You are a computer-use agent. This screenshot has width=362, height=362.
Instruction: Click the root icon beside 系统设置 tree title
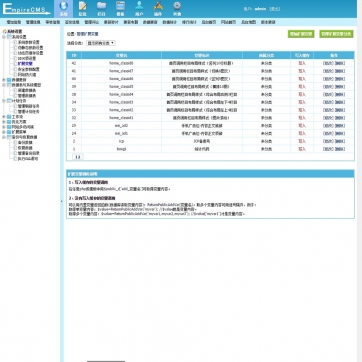click(4, 31)
